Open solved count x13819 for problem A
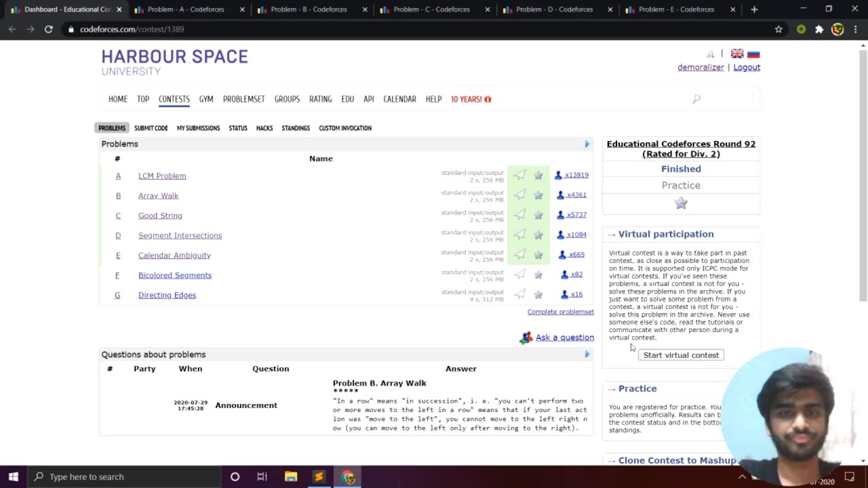Screen dimensions: 868x488 click(572, 175)
